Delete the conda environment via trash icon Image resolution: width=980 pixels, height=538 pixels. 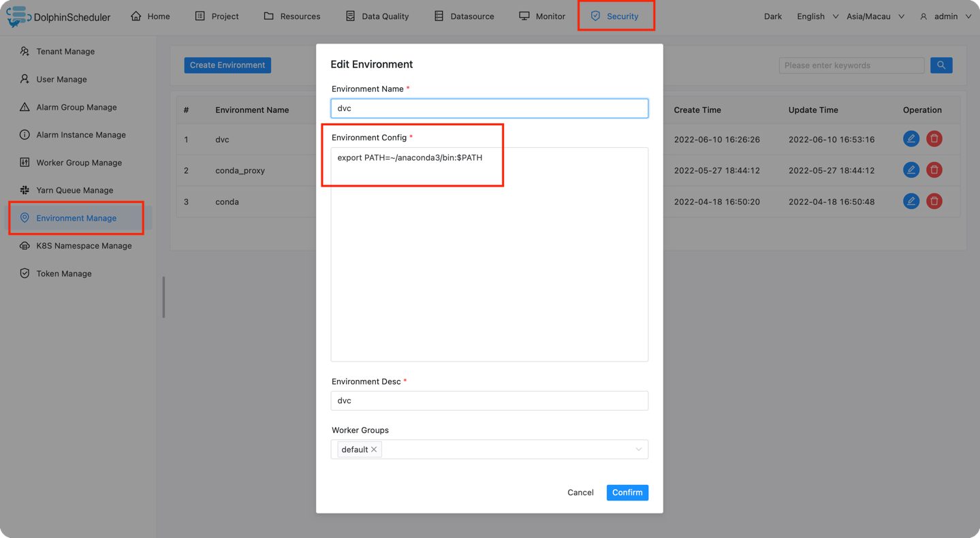point(934,202)
